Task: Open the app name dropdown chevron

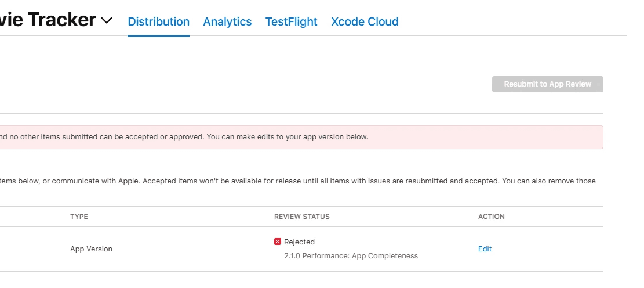Action: (x=107, y=20)
